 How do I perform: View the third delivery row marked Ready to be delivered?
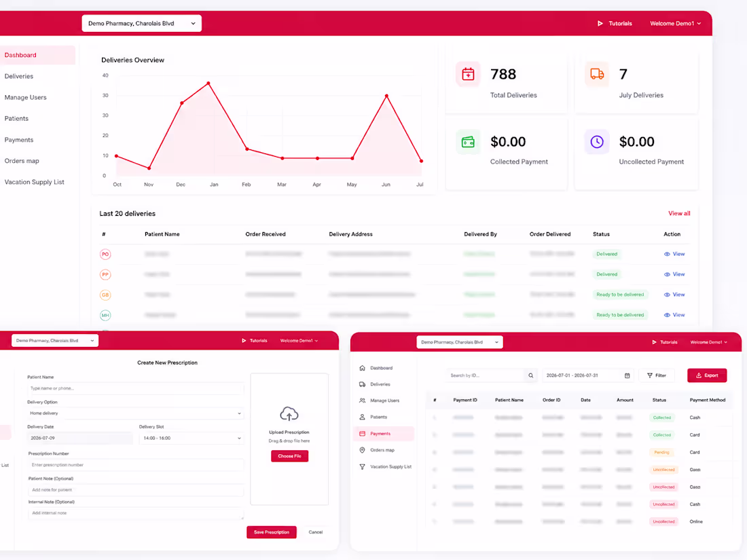[x=674, y=295]
